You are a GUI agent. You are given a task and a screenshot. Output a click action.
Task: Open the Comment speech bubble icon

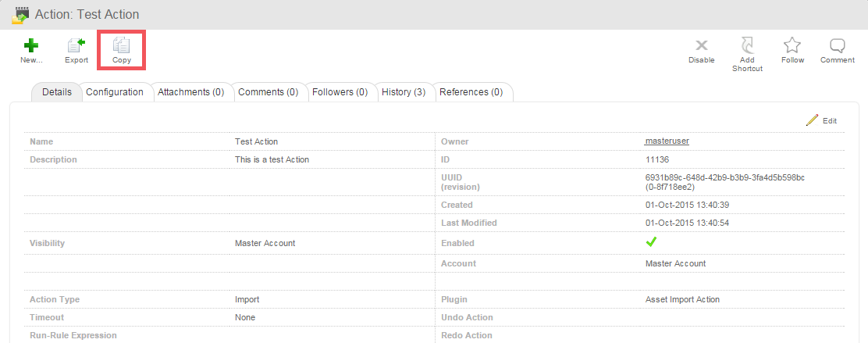tap(837, 46)
